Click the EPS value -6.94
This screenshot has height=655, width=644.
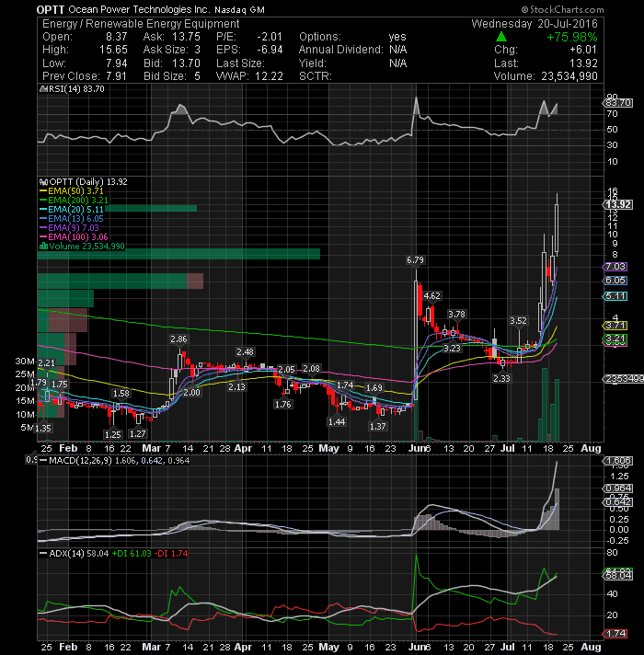point(270,50)
